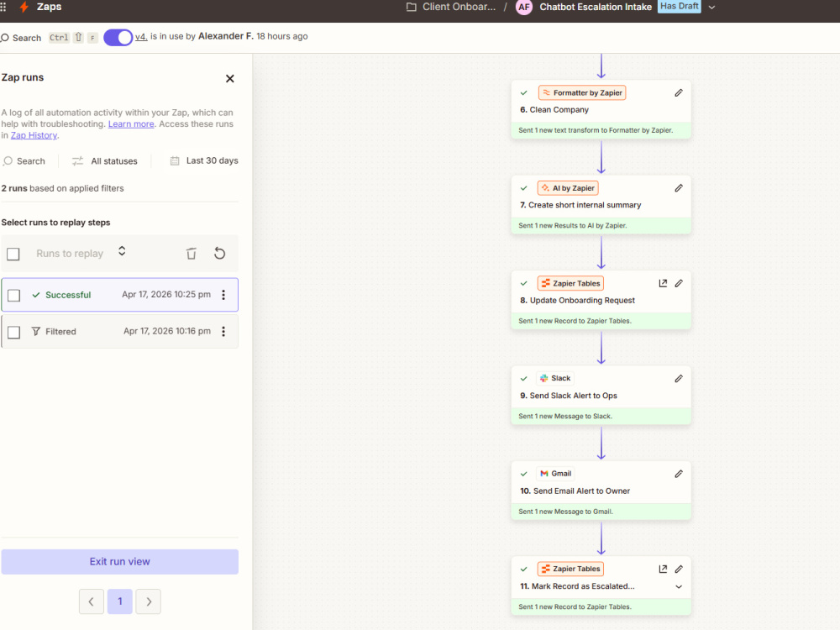Click the Has Draft badge

[x=679, y=6]
